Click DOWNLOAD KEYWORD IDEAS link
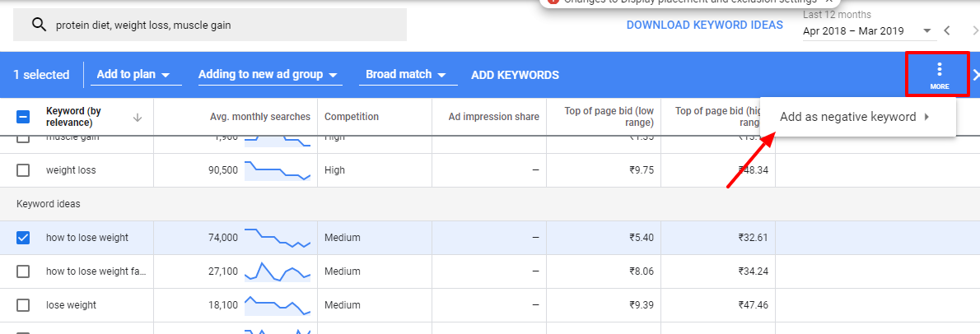The height and width of the screenshot is (334, 980). (x=704, y=25)
